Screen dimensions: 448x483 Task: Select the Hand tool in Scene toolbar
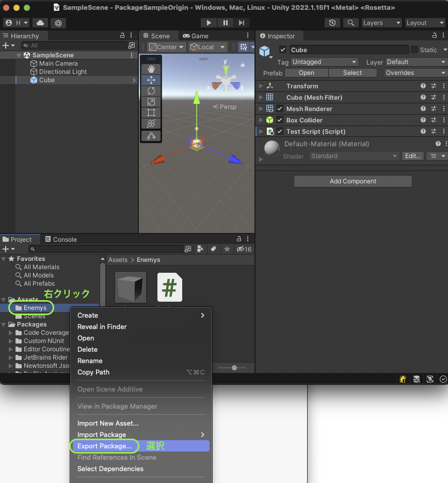(x=151, y=69)
